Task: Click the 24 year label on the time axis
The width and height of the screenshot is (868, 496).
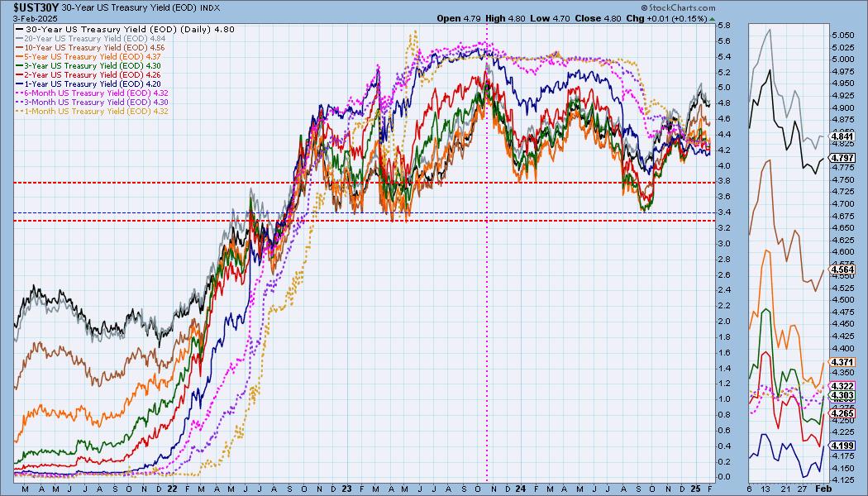Action: (520, 489)
